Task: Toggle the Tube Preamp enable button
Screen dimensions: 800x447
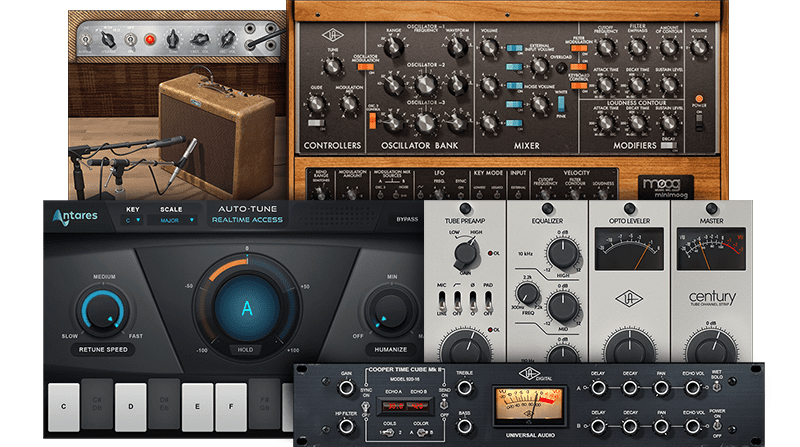Action: (465, 208)
